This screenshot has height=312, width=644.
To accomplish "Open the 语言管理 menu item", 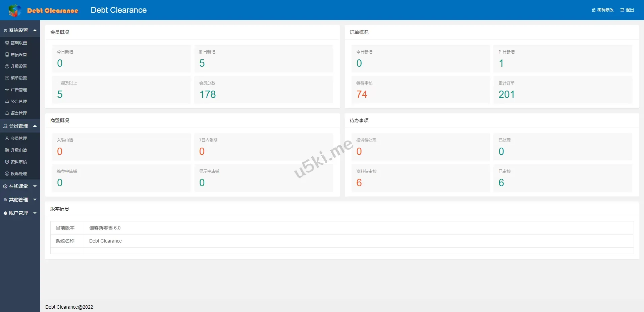I will (19, 113).
